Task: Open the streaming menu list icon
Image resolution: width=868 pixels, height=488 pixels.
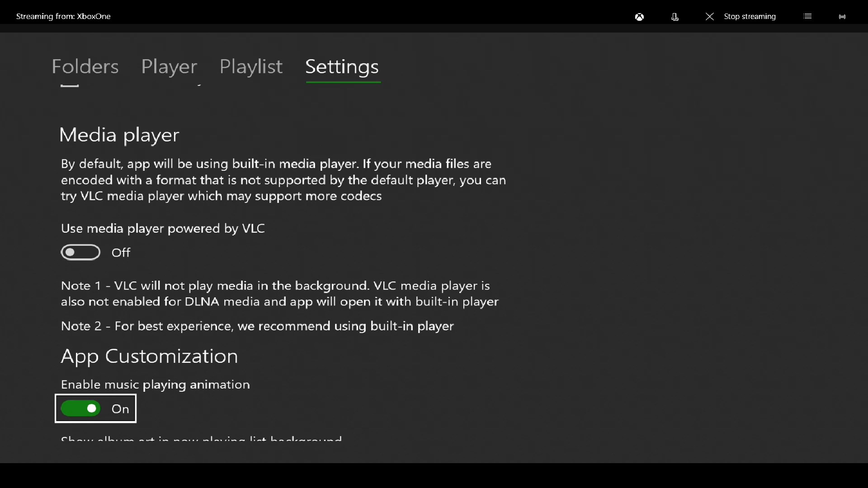Action: tap(807, 16)
